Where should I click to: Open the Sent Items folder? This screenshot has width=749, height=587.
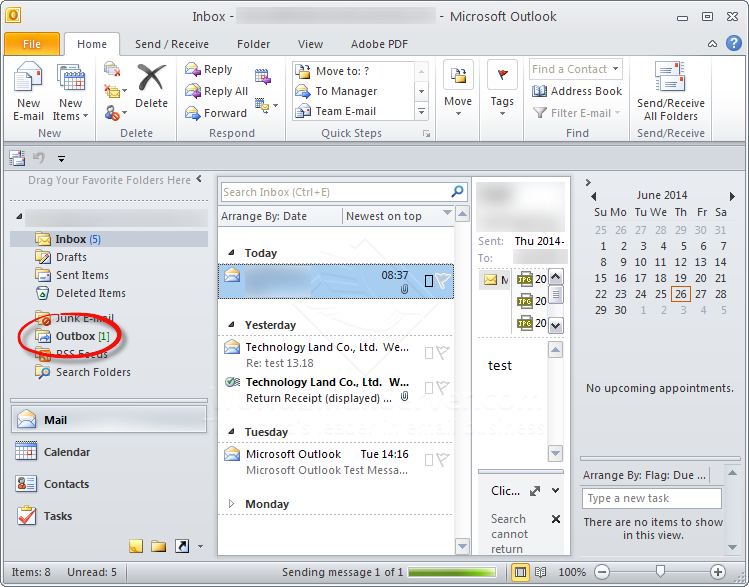coord(72,275)
